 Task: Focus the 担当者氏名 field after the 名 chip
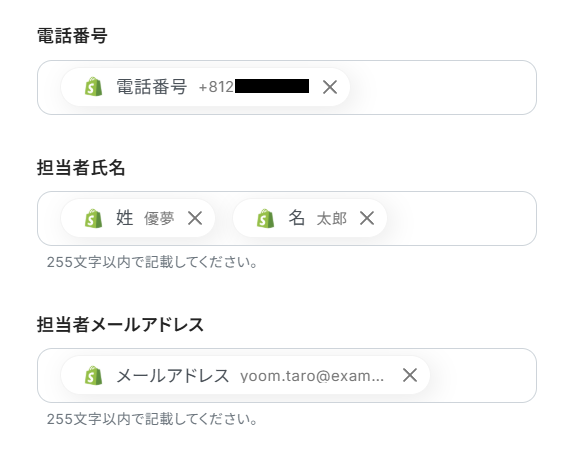tap(461, 219)
